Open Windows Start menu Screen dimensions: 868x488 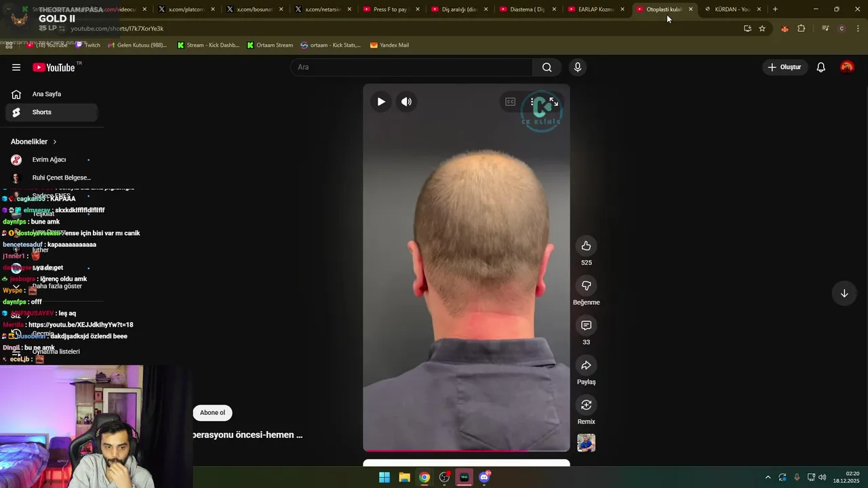tap(384, 477)
